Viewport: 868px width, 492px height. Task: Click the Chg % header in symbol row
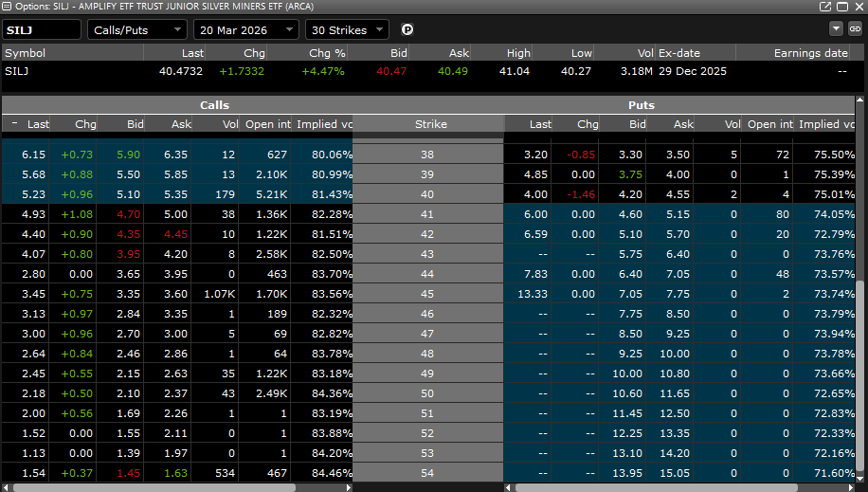coord(327,53)
